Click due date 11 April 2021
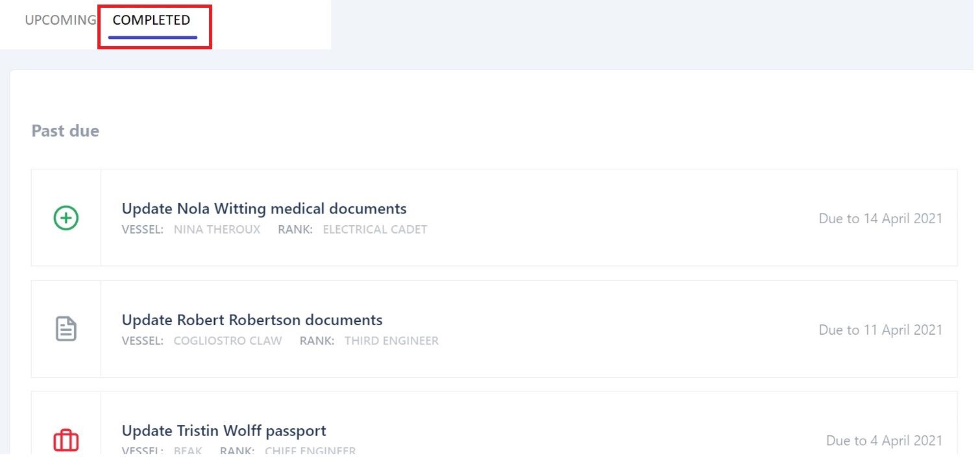The height and width of the screenshot is (462, 980). (x=880, y=330)
